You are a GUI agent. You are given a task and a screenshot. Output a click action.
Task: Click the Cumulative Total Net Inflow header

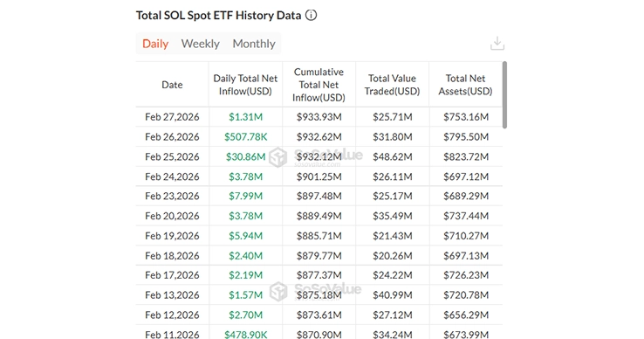(319, 85)
